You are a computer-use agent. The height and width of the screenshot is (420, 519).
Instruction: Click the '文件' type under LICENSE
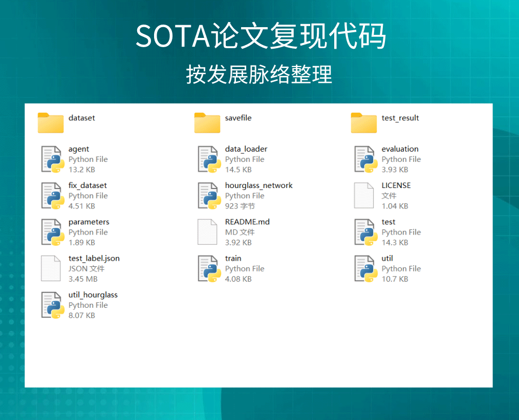tap(388, 196)
